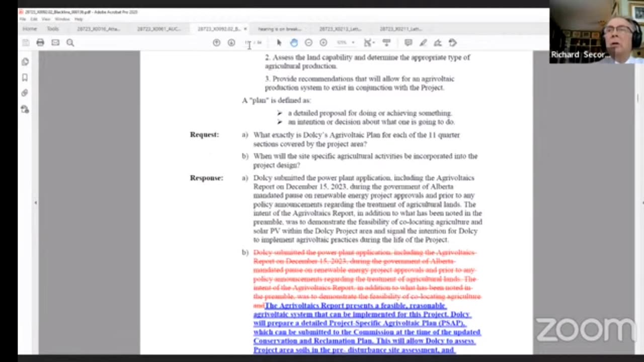
Task: Click the 'Response:' heading text
Action: [206, 178]
